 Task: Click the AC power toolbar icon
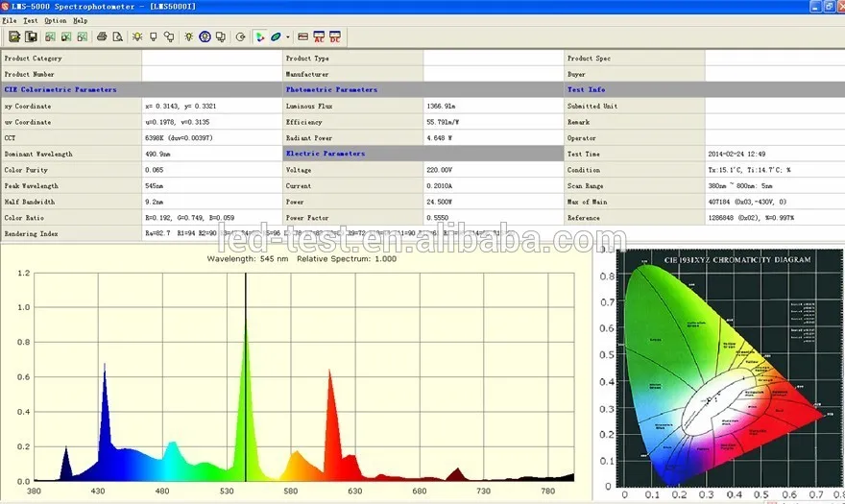point(319,37)
